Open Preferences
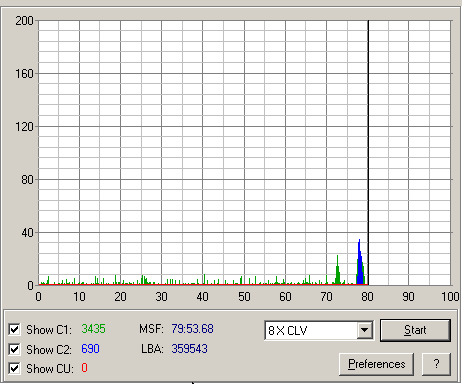Image resolution: width=462 pixels, height=384 pixels. (x=376, y=364)
